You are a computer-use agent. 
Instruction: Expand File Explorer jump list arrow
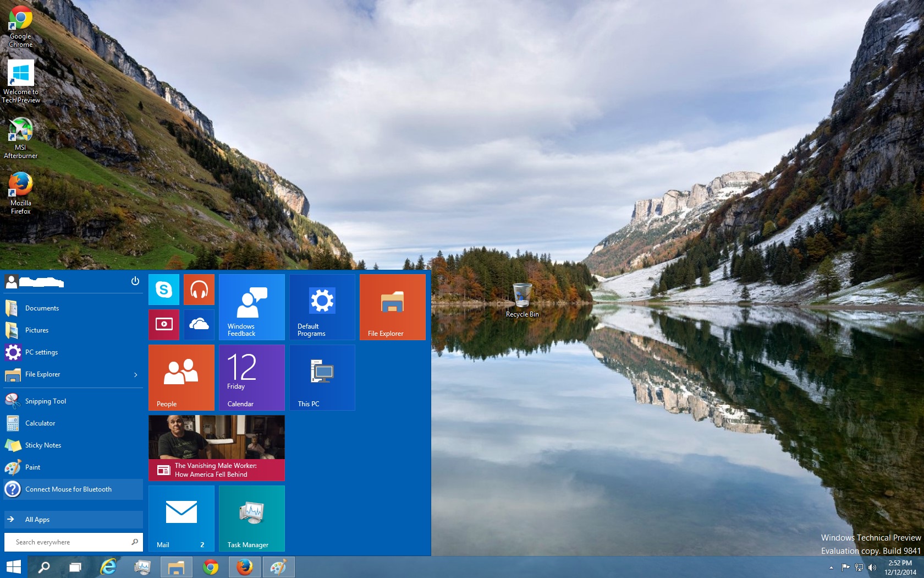pyautogui.click(x=135, y=375)
